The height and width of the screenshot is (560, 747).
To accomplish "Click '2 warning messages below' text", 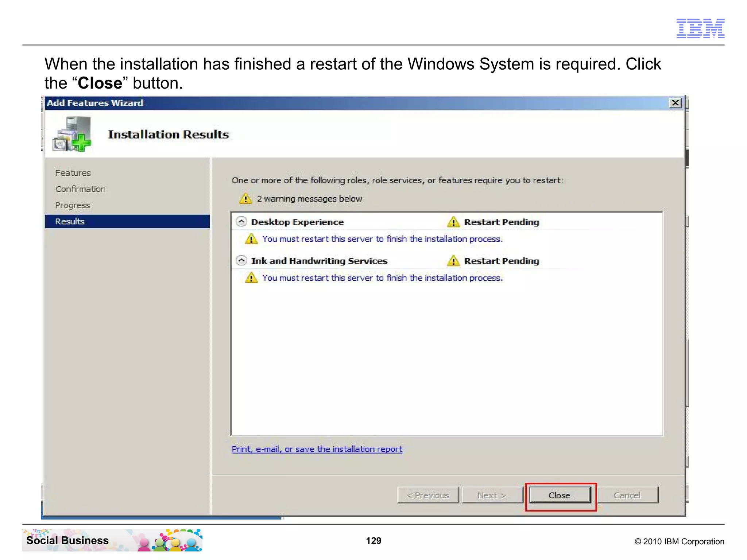I will coord(310,199).
